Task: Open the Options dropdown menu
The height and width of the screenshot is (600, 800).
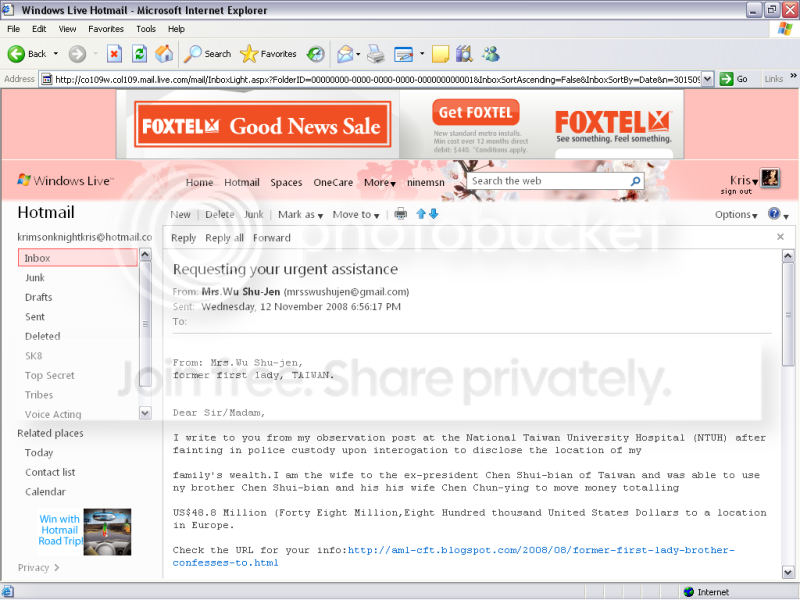Action: [x=736, y=215]
